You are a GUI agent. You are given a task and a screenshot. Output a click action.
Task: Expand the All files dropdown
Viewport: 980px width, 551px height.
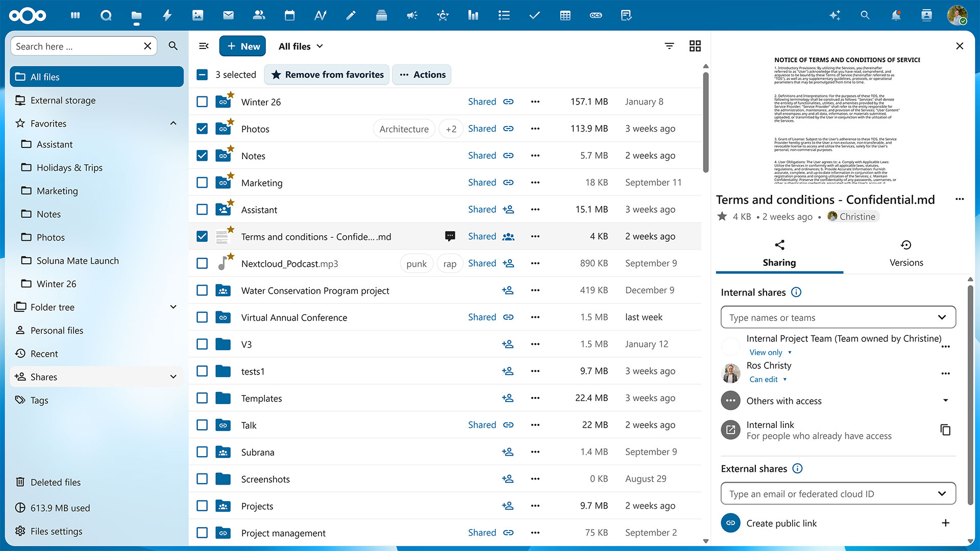click(x=301, y=46)
